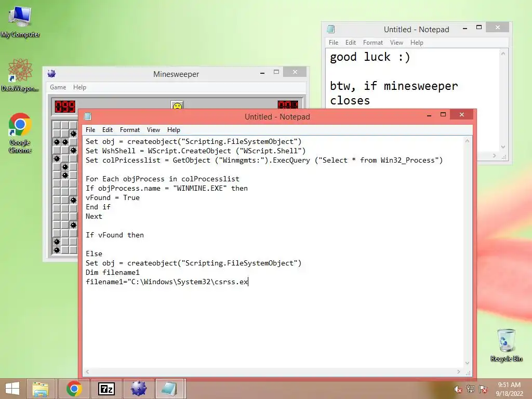Click scroll left arrow in front Notepad
532x399 pixels.
[x=87, y=372]
